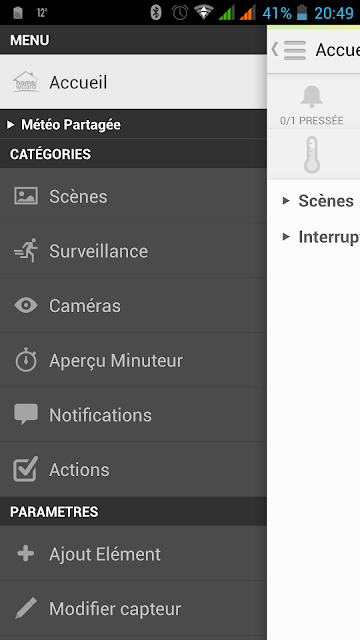Tap the checkmark Actions icon
The height and width of the screenshot is (640, 360).
click(26, 469)
